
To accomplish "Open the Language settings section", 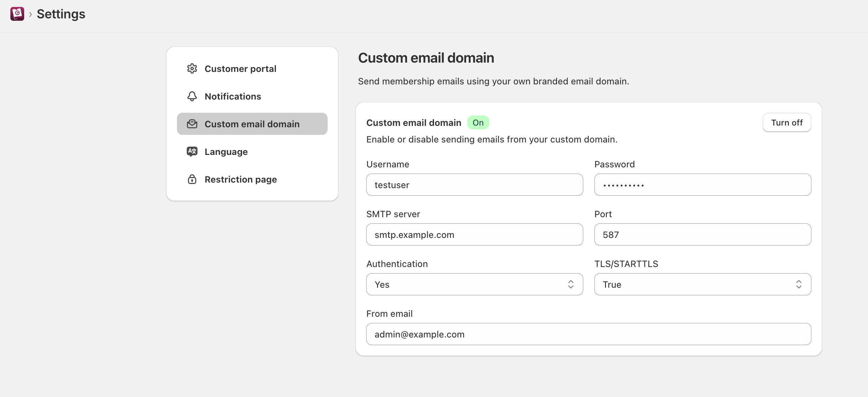I will point(226,151).
